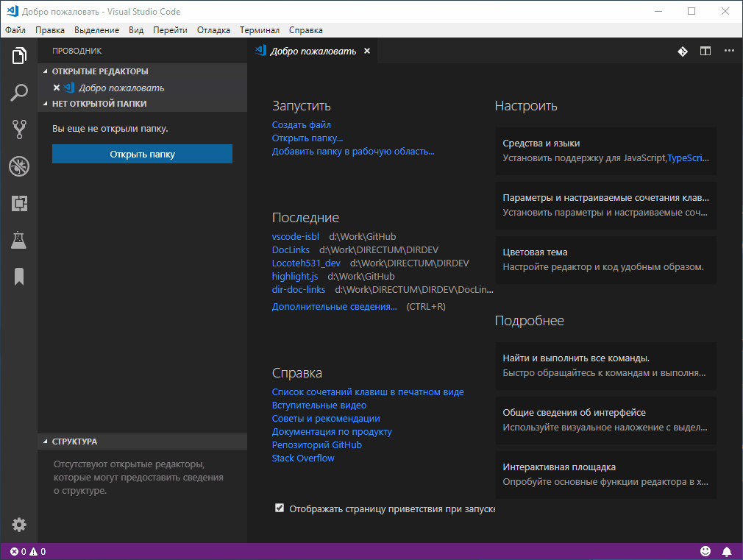Click the ПРОВОДНИК panel title

(77, 51)
